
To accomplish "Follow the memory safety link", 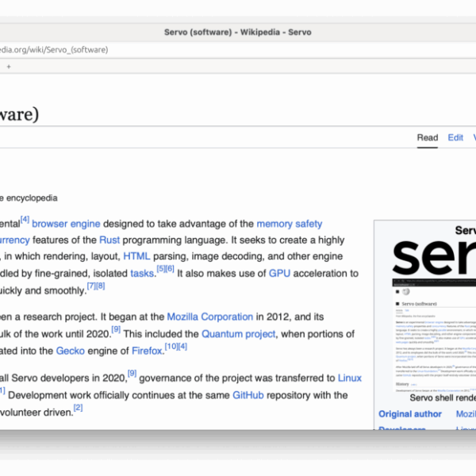I will coord(290,224).
